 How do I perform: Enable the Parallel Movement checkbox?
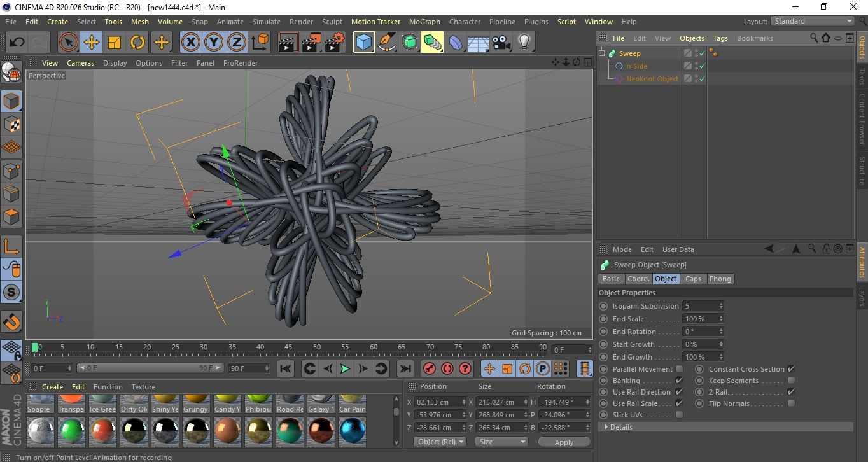pos(679,369)
